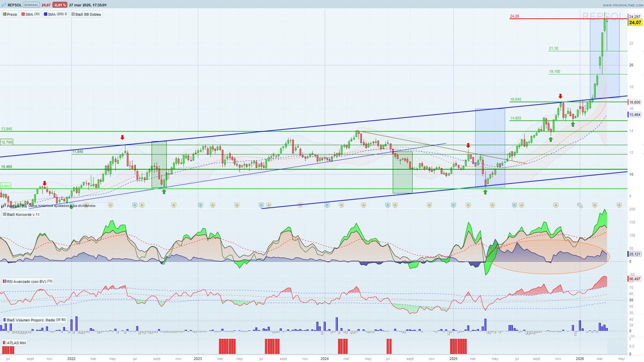
Task: Click the 28,121 Koncorde value tag
Action: point(635,254)
